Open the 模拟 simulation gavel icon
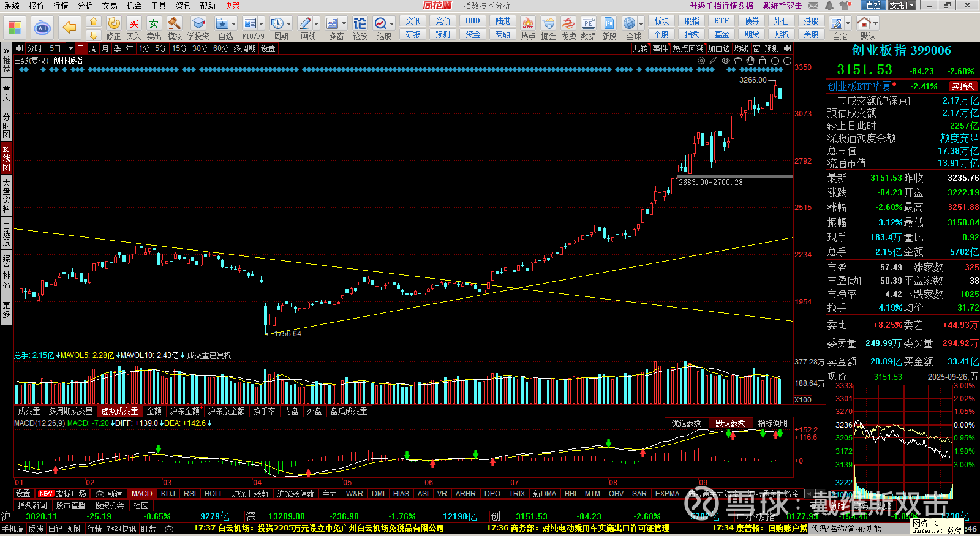Screen dimensions: 980x536 click(175, 23)
